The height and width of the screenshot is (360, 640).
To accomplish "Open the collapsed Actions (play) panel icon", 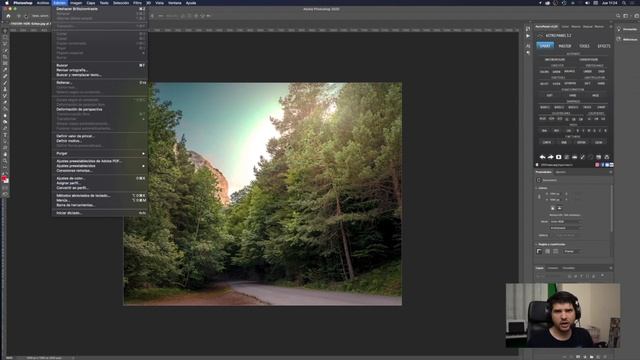I will (x=528, y=36).
